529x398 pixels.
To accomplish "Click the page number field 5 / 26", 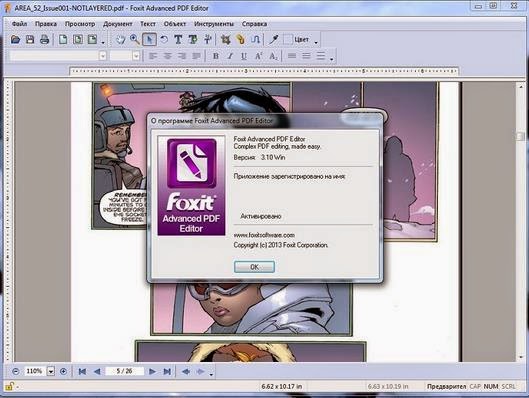I will (x=124, y=371).
